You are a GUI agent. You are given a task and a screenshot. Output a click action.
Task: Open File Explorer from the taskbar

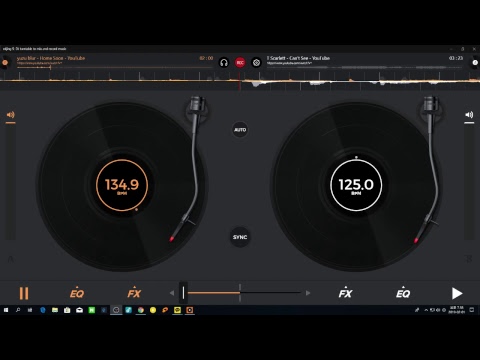tap(55, 310)
